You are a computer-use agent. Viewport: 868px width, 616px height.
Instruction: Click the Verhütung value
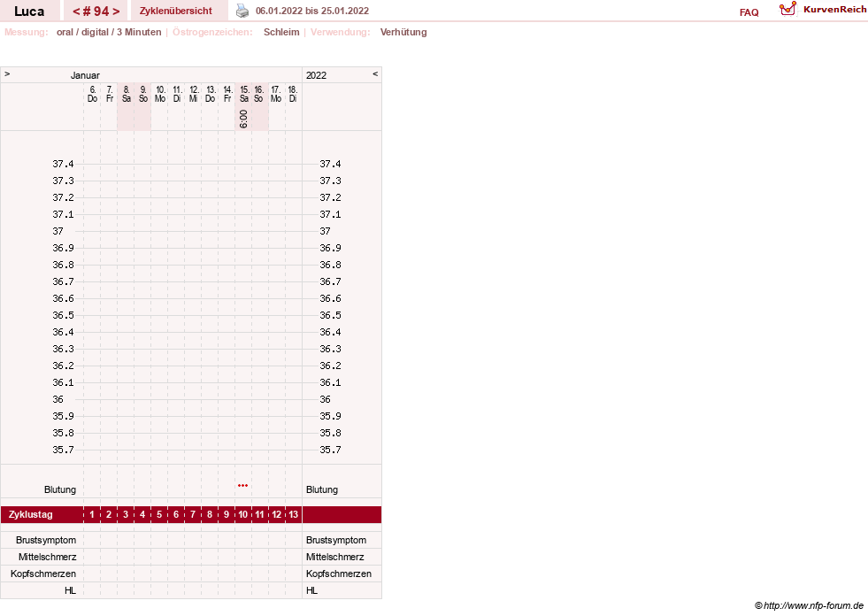403,32
